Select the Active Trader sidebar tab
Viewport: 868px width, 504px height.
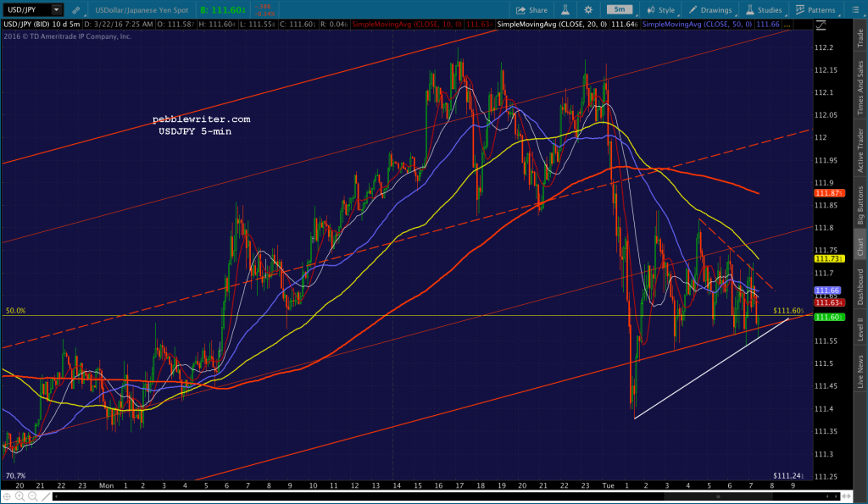(x=860, y=151)
